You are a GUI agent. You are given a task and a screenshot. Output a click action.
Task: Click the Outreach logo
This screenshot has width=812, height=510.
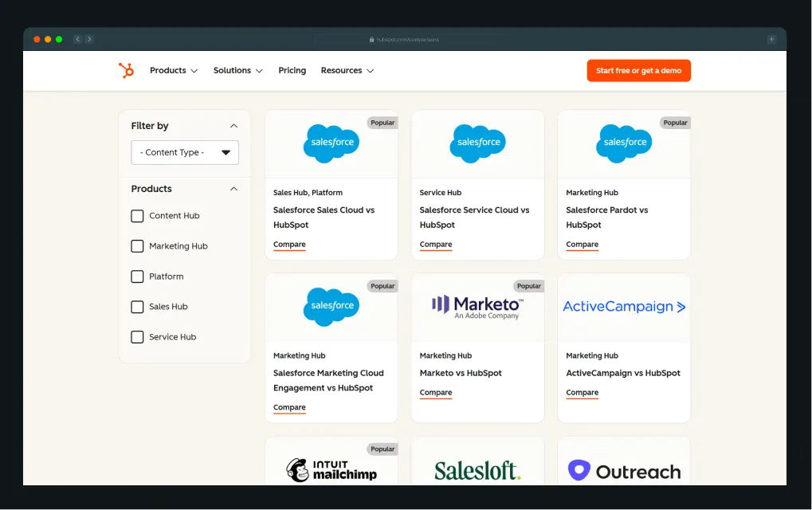point(624,471)
